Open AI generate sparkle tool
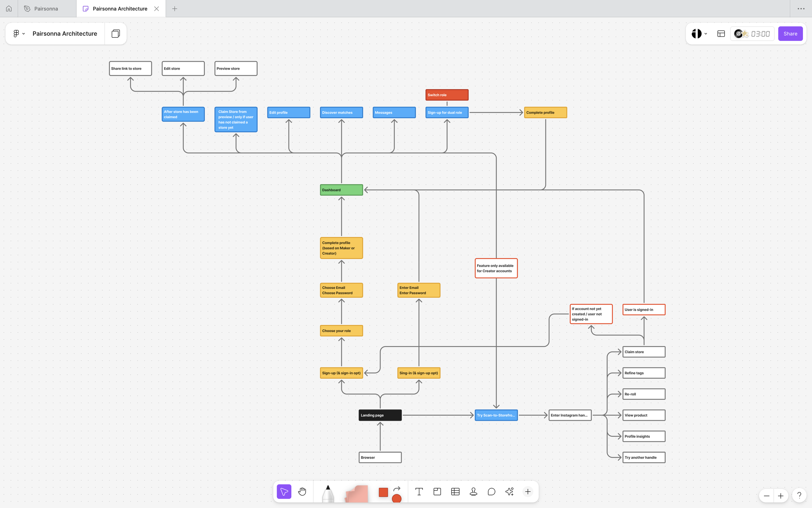Screen dimensions: 812x508 [x=509, y=491]
